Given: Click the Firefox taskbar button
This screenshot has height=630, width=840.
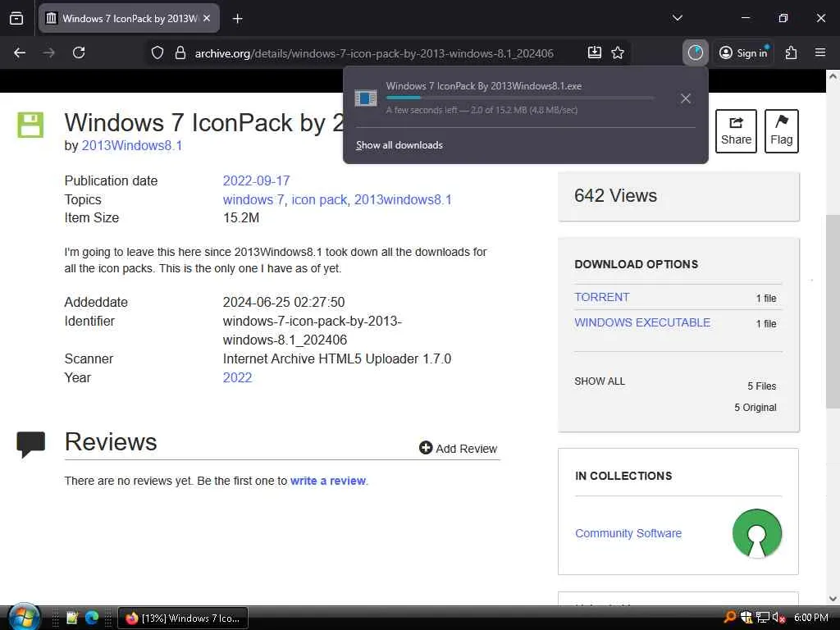Looking at the screenshot, I should (x=183, y=619).
